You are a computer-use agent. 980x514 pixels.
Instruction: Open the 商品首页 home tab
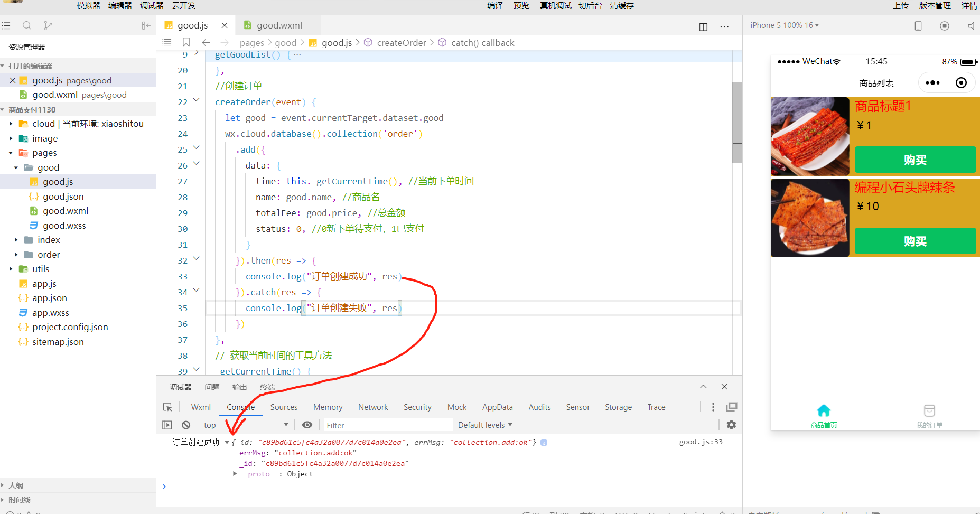(824, 416)
